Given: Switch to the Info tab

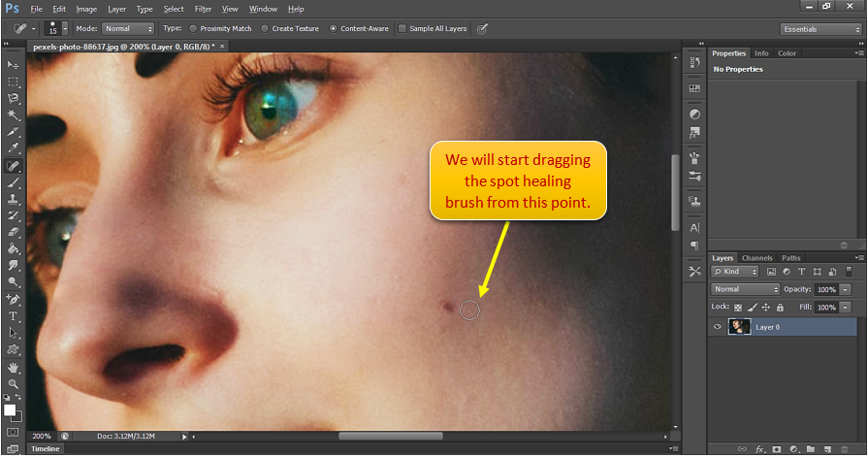Looking at the screenshot, I should point(761,53).
